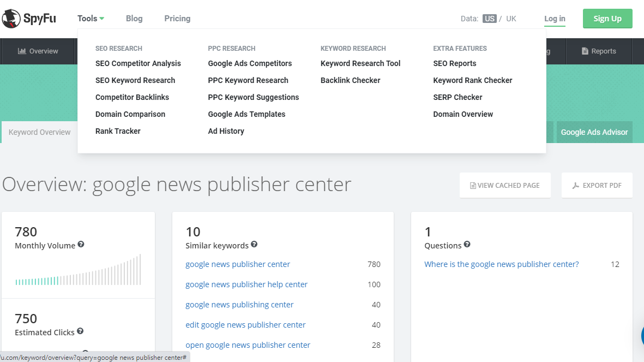Collapse the Tools dropdown menu
The width and height of the screenshot is (644, 362).
pos(91,19)
